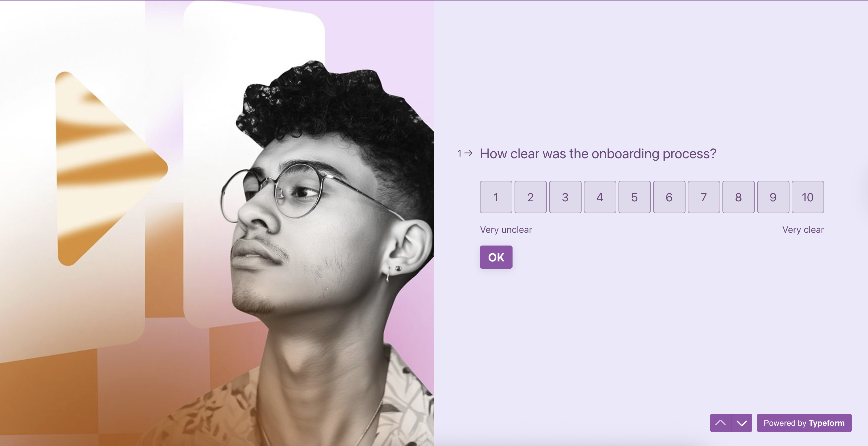Screen dimensions: 868x446
Task: Advance to next question with down chevron
Action: point(742,423)
